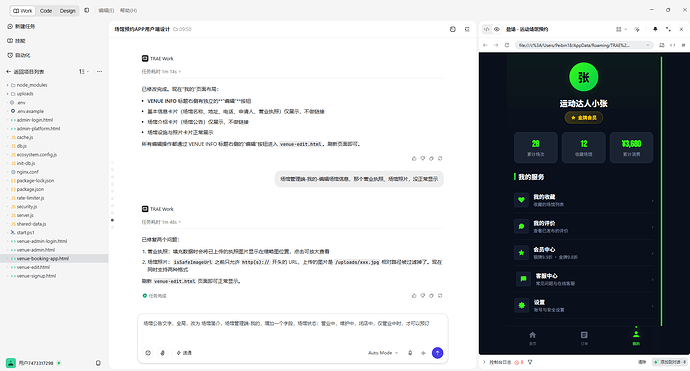
Task: Send the chat message with arrow button
Action: point(437,353)
